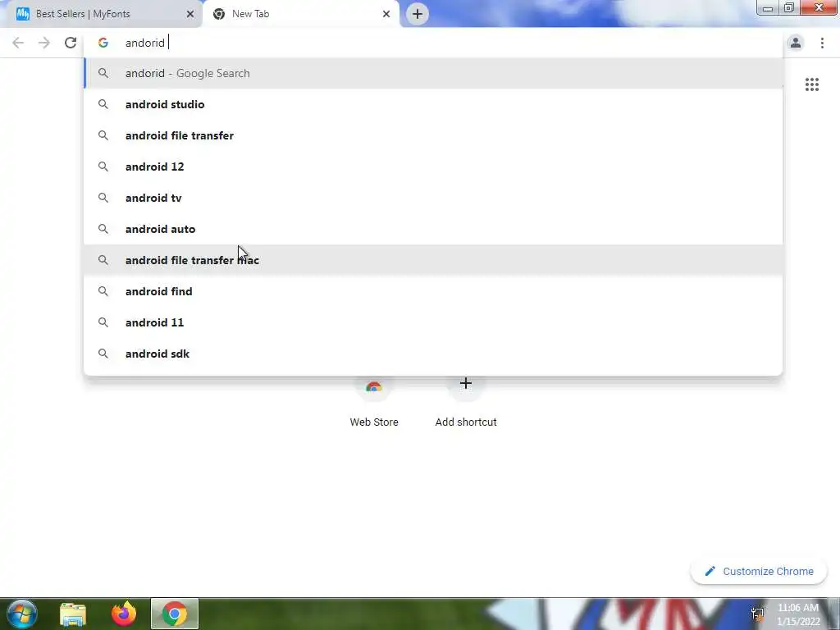Click the search icon beside 'android sdk'

[103, 354]
